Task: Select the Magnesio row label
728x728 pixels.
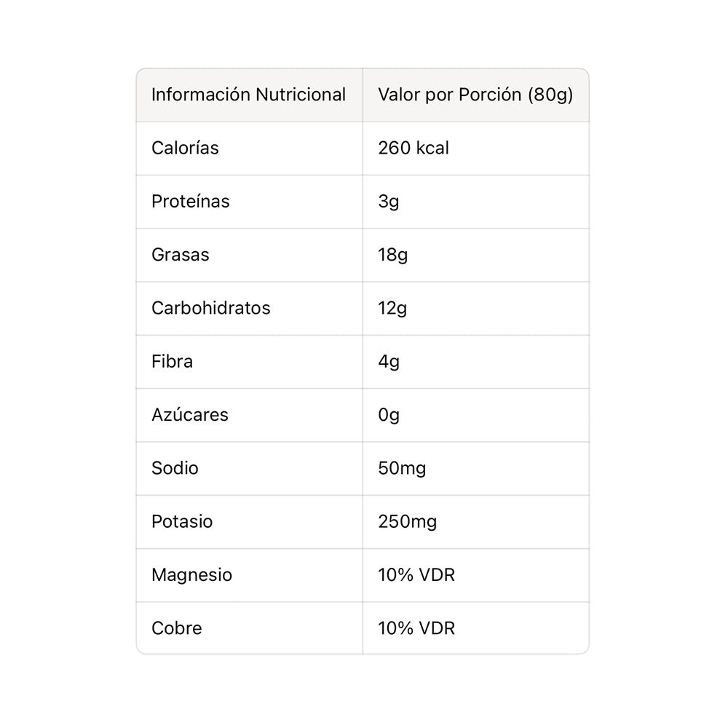Action: pyautogui.click(x=191, y=575)
